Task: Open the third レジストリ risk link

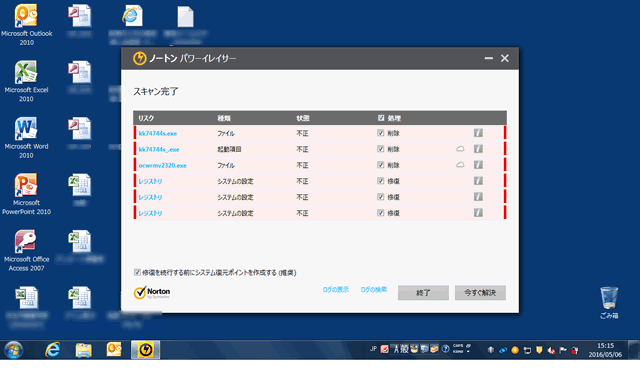Action: pyautogui.click(x=150, y=213)
